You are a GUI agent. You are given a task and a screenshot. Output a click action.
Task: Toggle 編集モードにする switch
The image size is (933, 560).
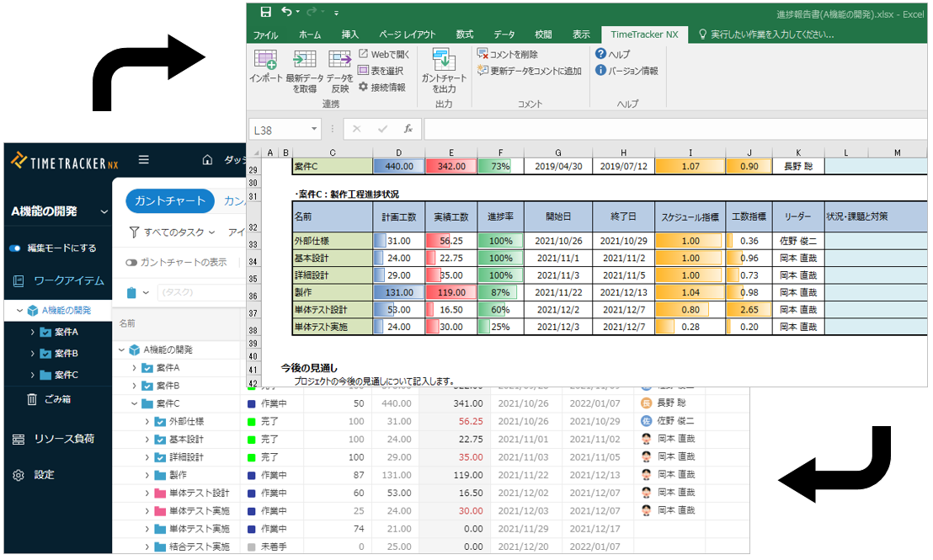tap(15, 248)
